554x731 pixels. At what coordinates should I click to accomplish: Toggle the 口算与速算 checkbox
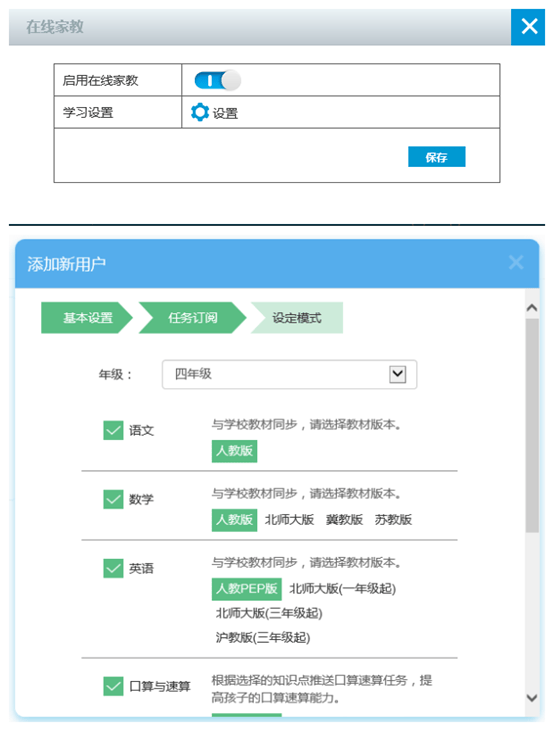[113, 686]
